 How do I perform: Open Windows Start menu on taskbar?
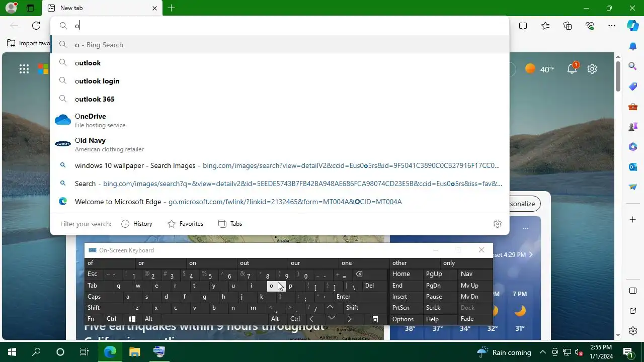pos(12,352)
